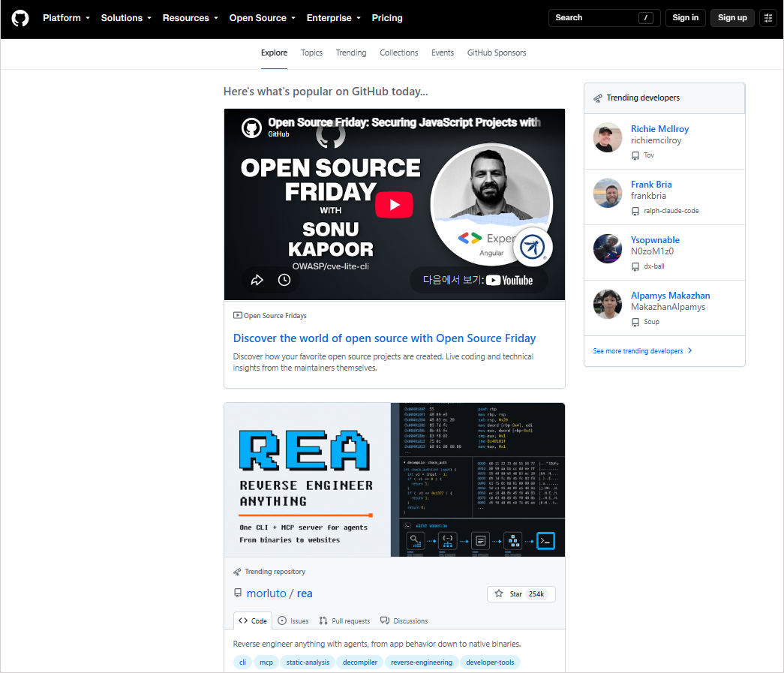Open the GitHub Sponsors tab
784x673 pixels.
point(497,53)
